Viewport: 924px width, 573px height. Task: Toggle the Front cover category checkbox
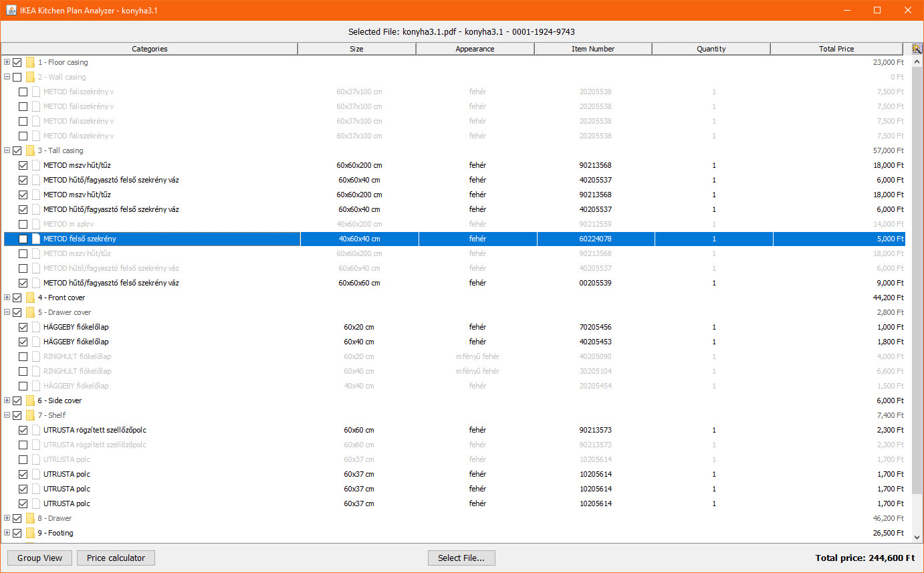pyautogui.click(x=17, y=298)
